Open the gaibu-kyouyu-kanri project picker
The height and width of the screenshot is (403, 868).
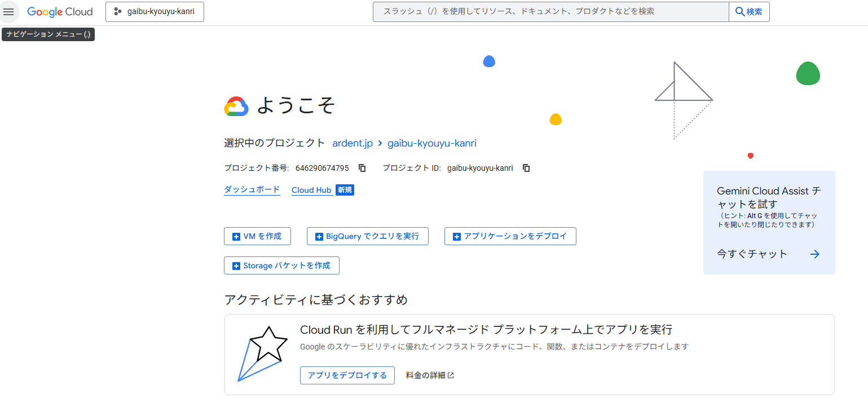[x=155, y=12]
